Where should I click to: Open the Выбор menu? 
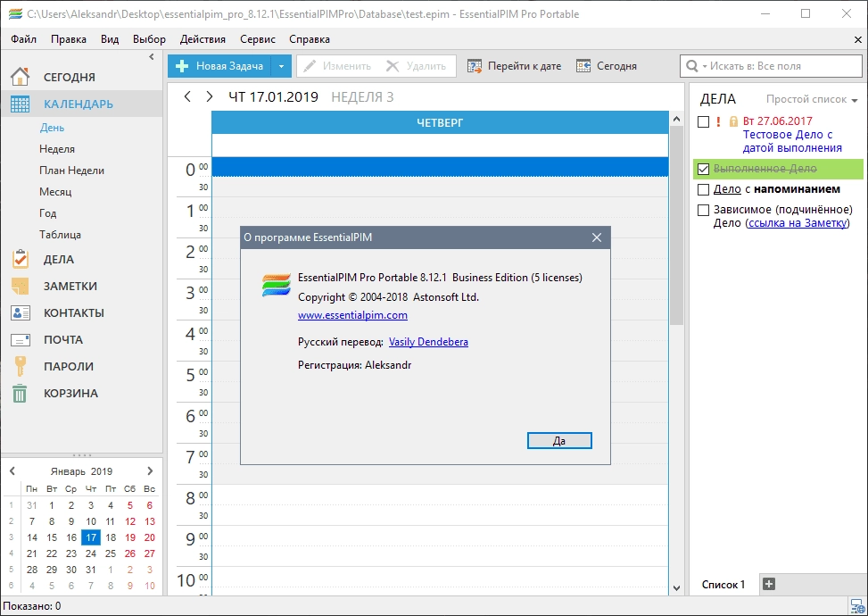point(150,39)
